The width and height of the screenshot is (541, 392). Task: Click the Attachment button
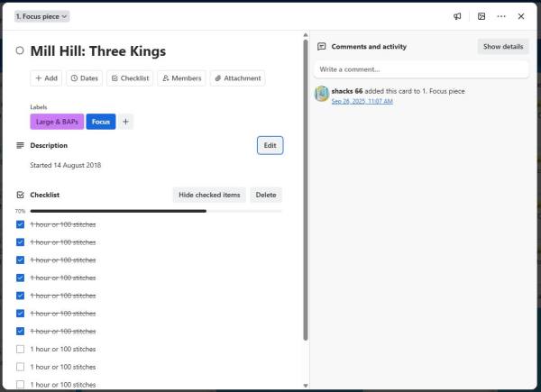[x=237, y=78]
